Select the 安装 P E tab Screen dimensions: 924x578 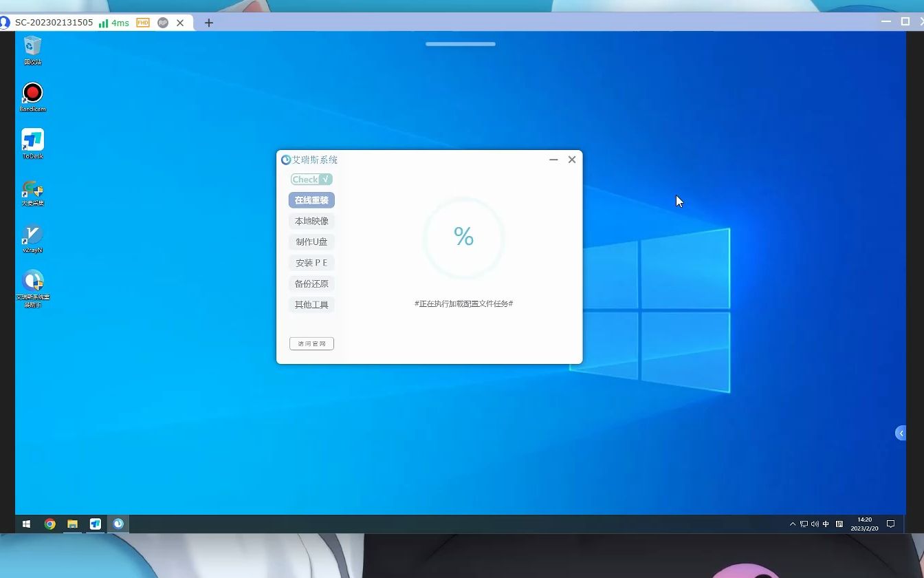pyautogui.click(x=311, y=263)
